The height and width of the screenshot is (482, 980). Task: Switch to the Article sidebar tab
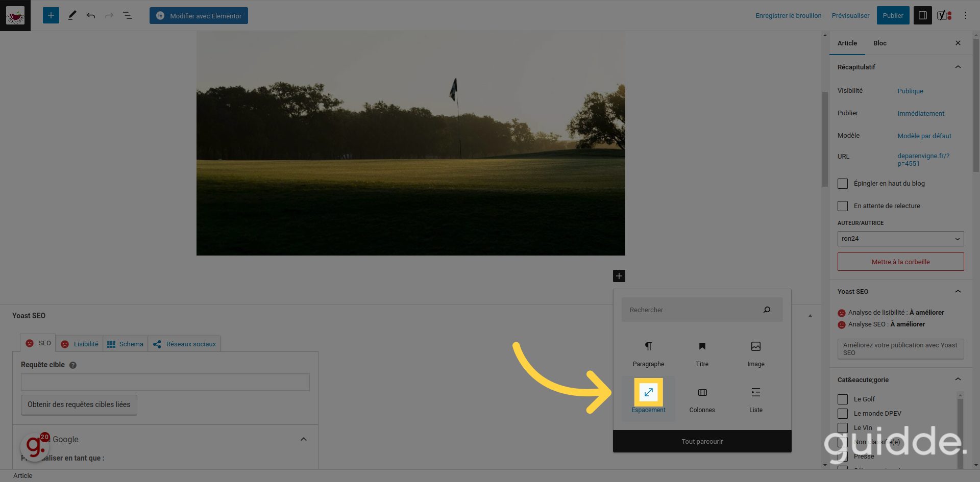click(847, 43)
